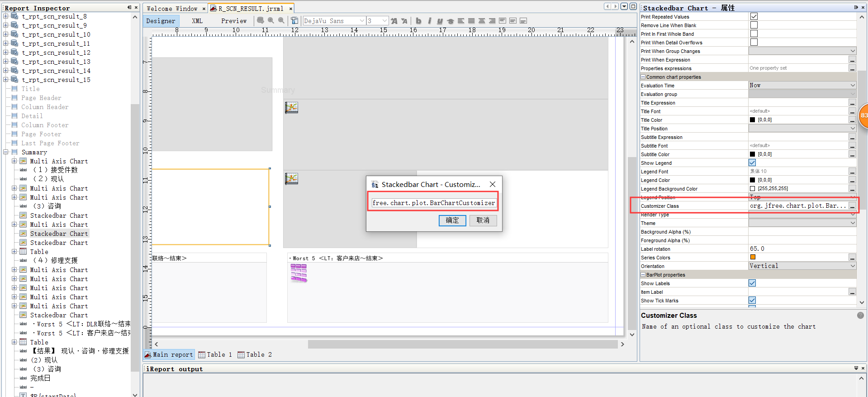
Task: Switch to the XML view
Action: point(197,21)
